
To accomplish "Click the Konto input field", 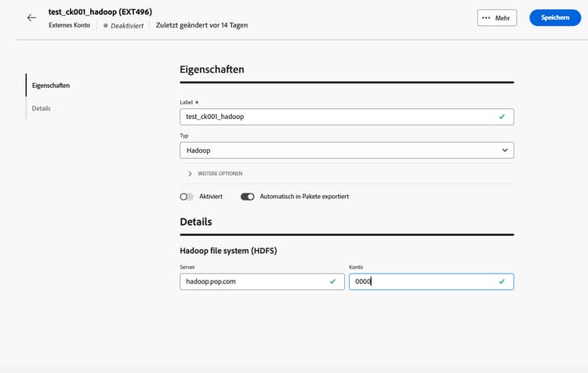I will coord(423,281).
